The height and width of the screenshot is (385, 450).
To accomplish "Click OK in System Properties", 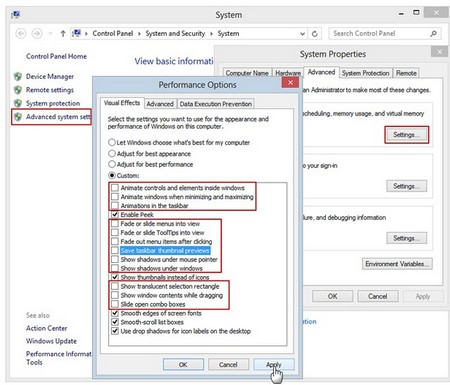I will click(x=332, y=296).
